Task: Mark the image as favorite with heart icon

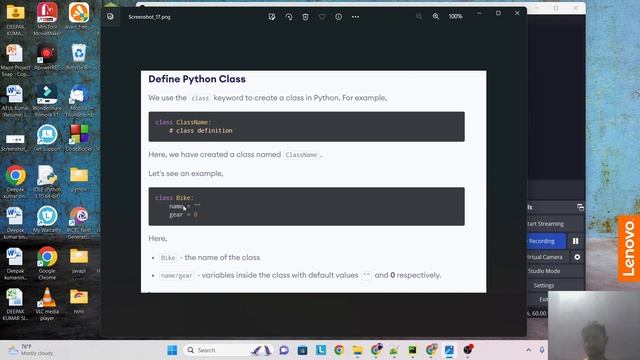Action: pyautogui.click(x=322, y=17)
